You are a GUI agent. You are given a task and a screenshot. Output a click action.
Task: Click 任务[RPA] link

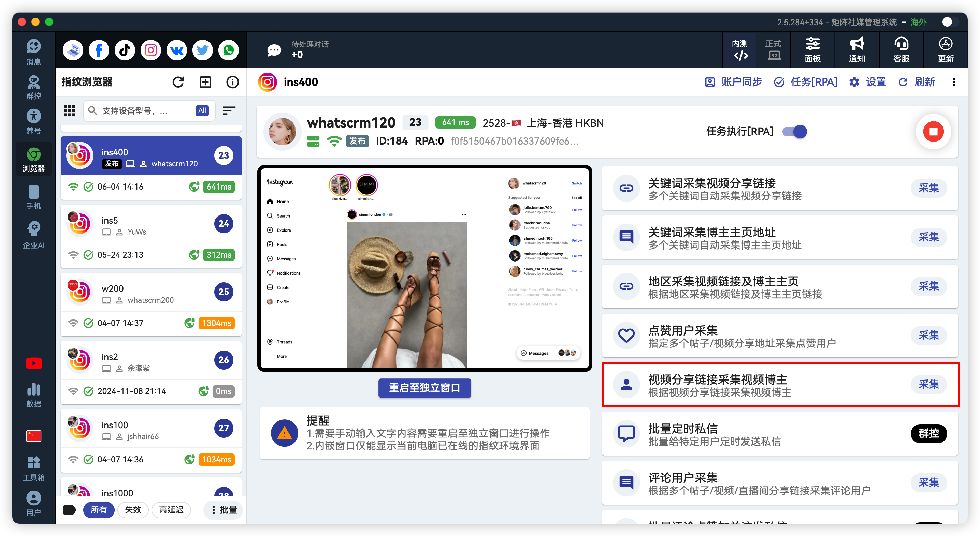pyautogui.click(x=806, y=82)
